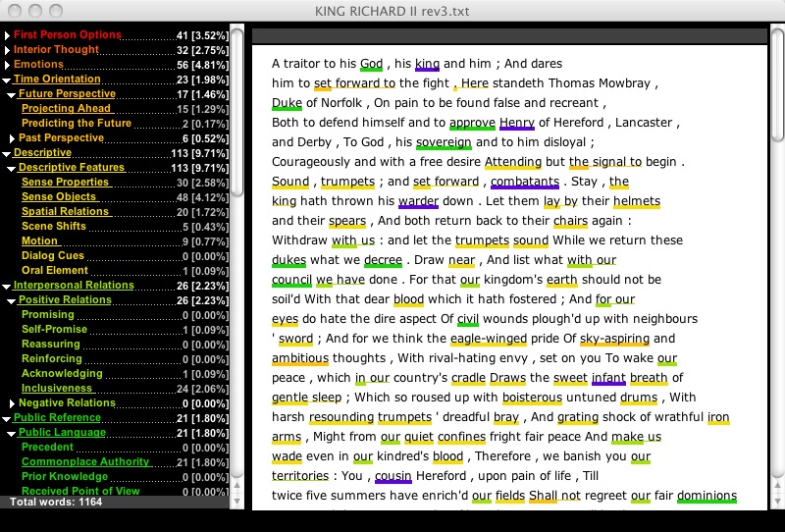Viewport: 785px width, 532px height.
Task: Expand the Past Perspective subcategory
Action: (x=12, y=138)
